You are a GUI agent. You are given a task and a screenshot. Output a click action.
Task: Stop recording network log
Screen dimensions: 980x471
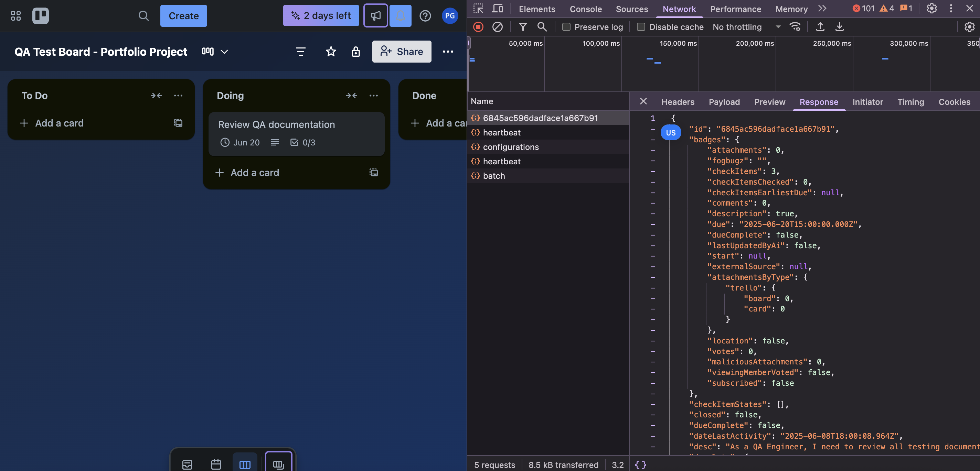coord(478,26)
